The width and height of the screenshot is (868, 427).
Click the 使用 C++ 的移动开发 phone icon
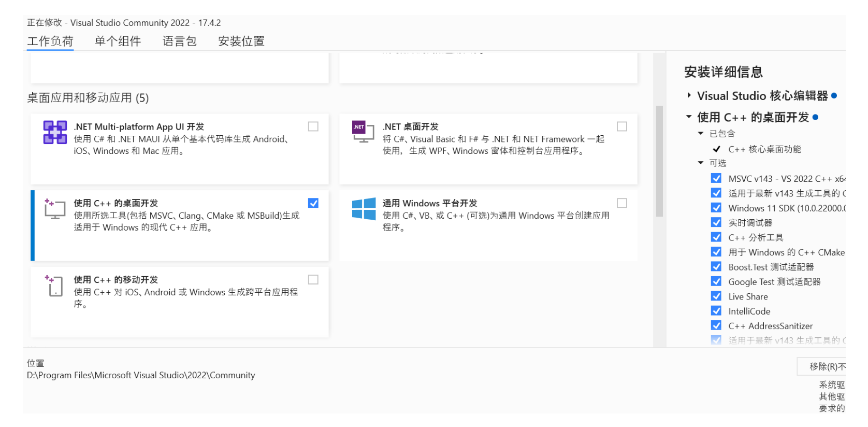click(x=55, y=286)
